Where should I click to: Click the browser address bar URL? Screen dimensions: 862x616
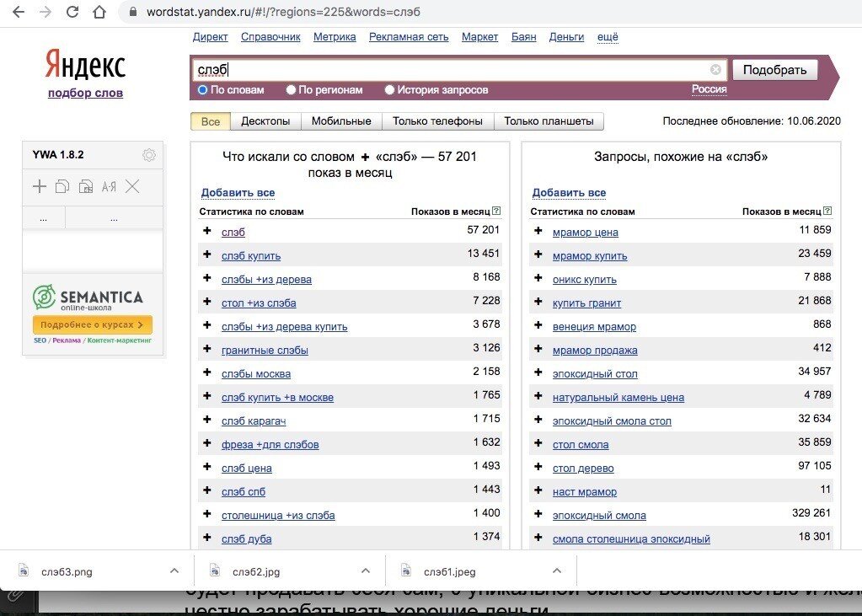pyautogui.click(x=283, y=12)
